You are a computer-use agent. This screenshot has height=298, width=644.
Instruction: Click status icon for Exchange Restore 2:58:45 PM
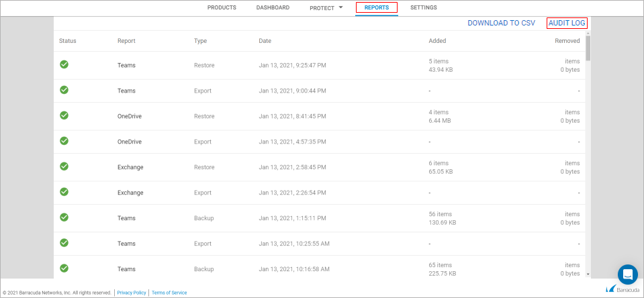tap(64, 166)
